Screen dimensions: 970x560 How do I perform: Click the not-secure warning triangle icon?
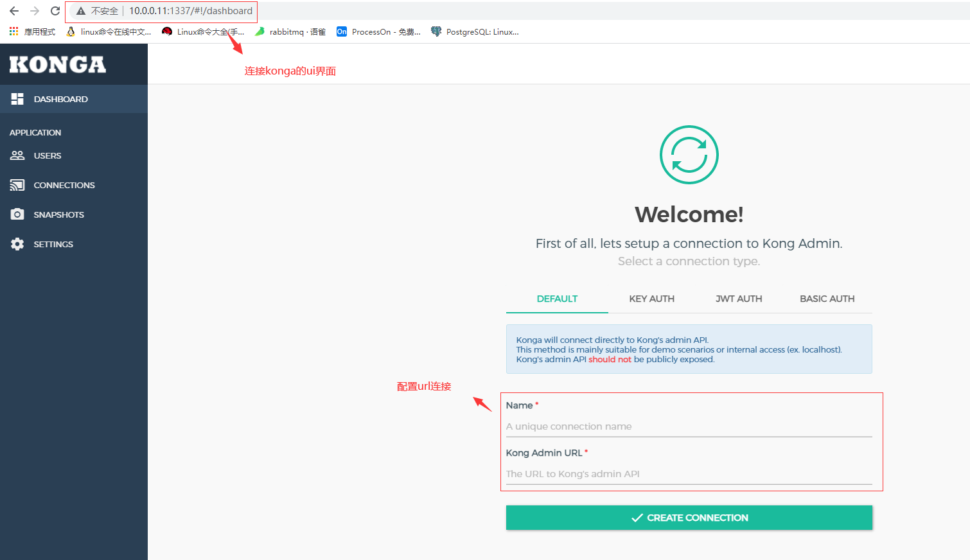[81, 11]
